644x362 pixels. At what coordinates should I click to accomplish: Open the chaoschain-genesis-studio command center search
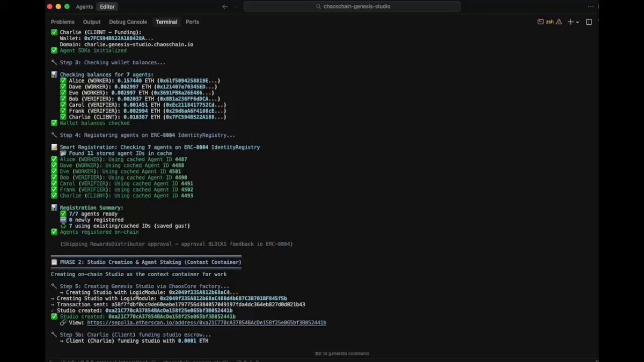pyautogui.click(x=352, y=6)
